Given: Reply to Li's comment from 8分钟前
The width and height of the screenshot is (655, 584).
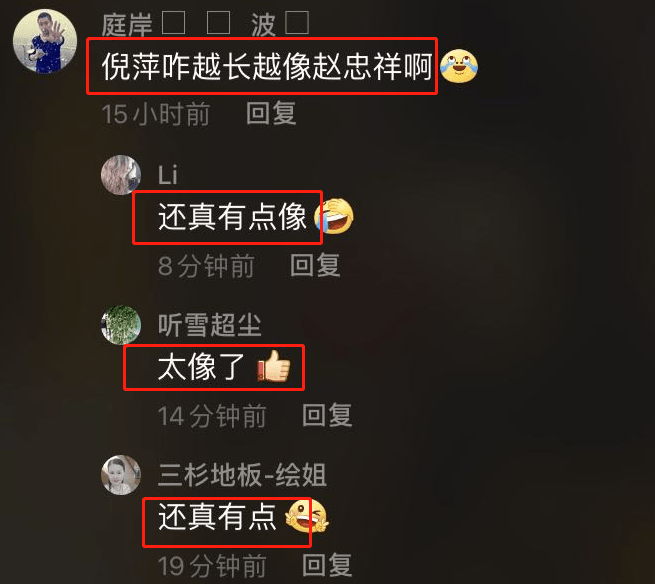Looking at the screenshot, I should pyautogui.click(x=315, y=265).
